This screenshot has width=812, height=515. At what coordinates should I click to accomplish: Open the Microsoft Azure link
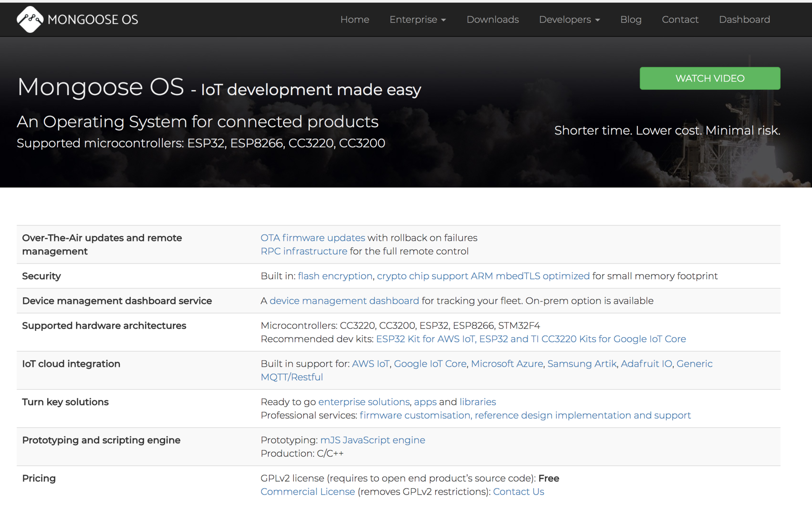(x=506, y=364)
